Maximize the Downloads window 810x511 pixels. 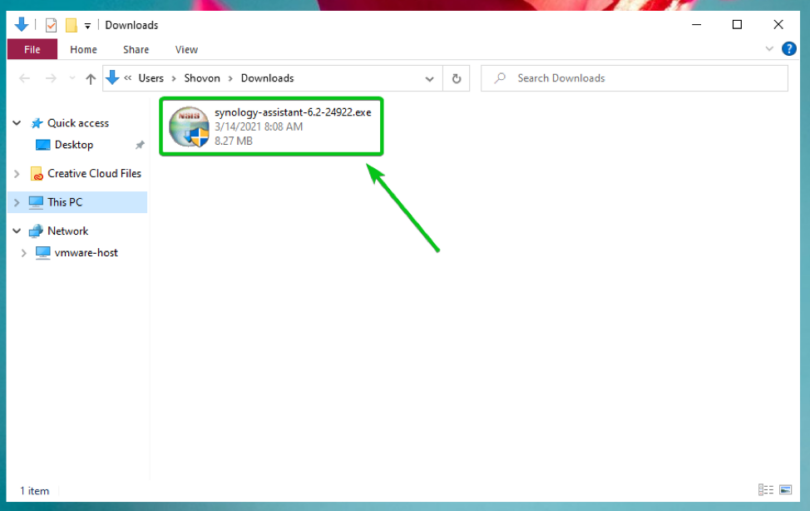tap(737, 24)
